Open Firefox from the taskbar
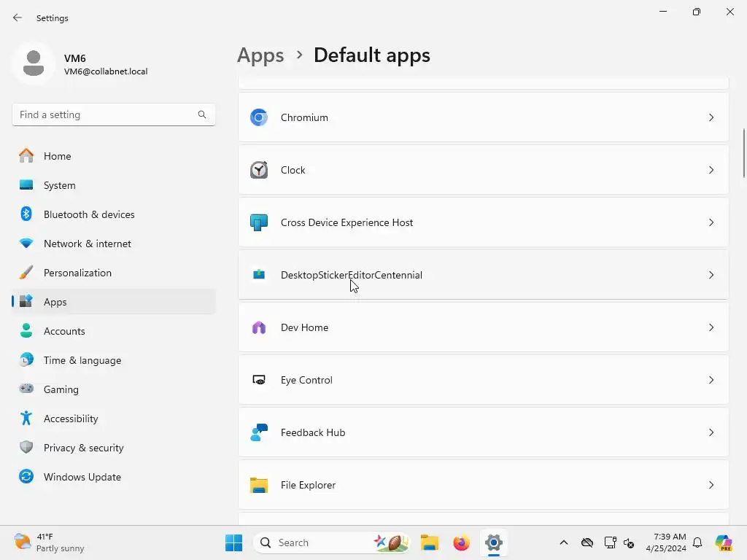Screen dimensions: 747x560 point(461,542)
